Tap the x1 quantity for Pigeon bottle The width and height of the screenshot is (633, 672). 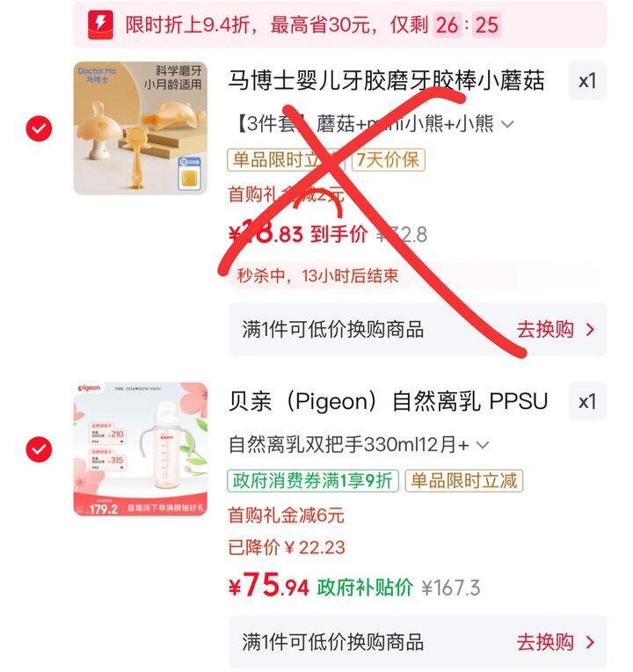coord(587,402)
